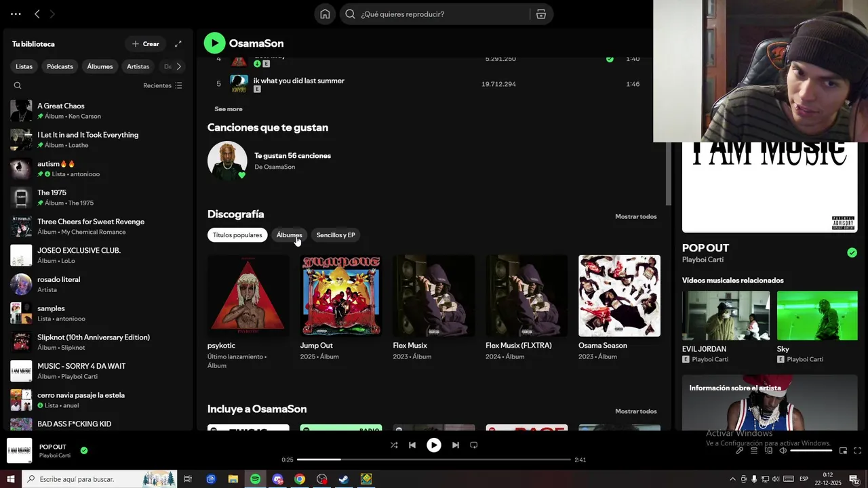868x488 pixels.
Task: Open the playback queue
Action: pyautogui.click(x=754, y=451)
